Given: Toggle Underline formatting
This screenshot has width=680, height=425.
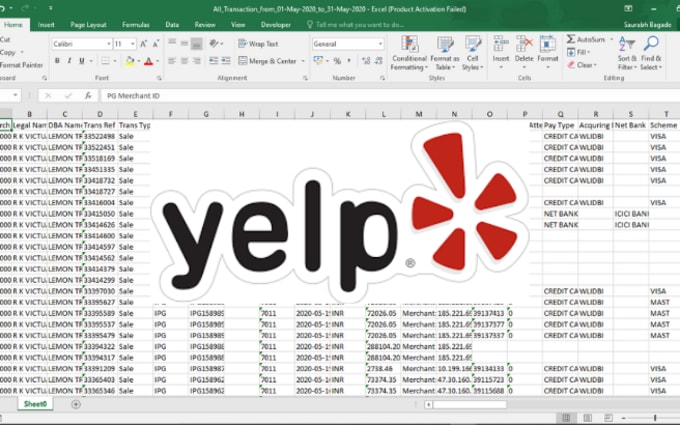Looking at the screenshot, I should pos(82,61).
